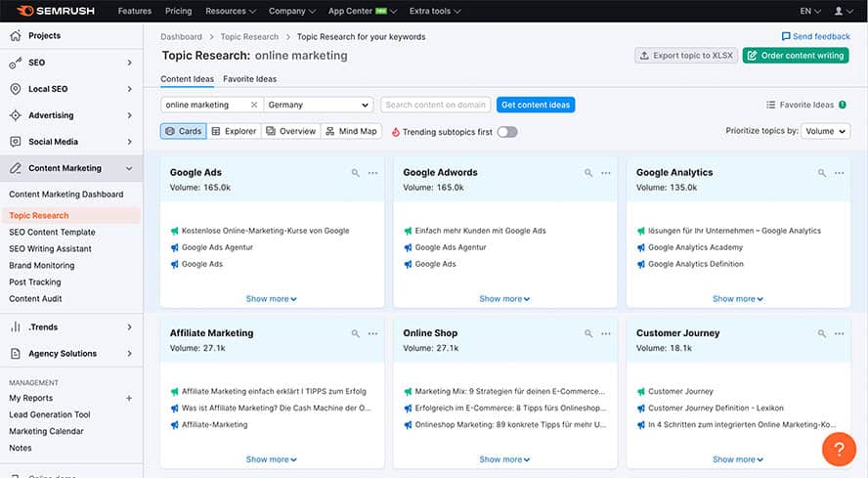The height and width of the screenshot is (478, 868).
Task: Open Marketing Calendar in sidebar
Action: (46, 431)
